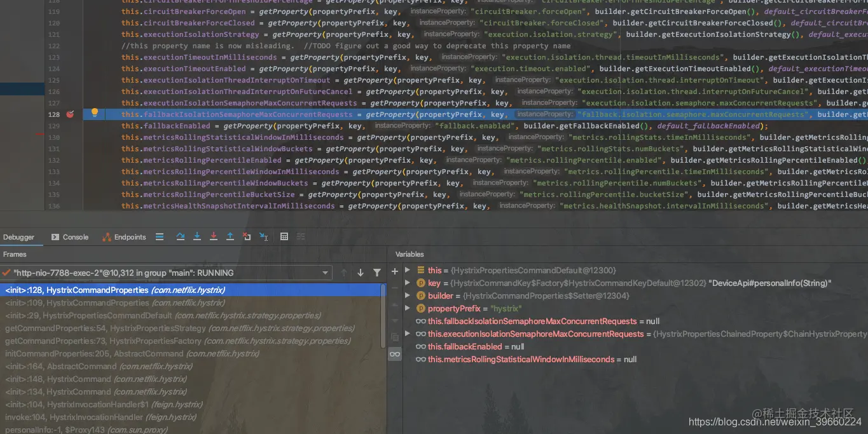Expand the executionIsolationSemaphoreMaxConcurrentRequests watch node
Screen dimensions: 868x434
(x=408, y=334)
